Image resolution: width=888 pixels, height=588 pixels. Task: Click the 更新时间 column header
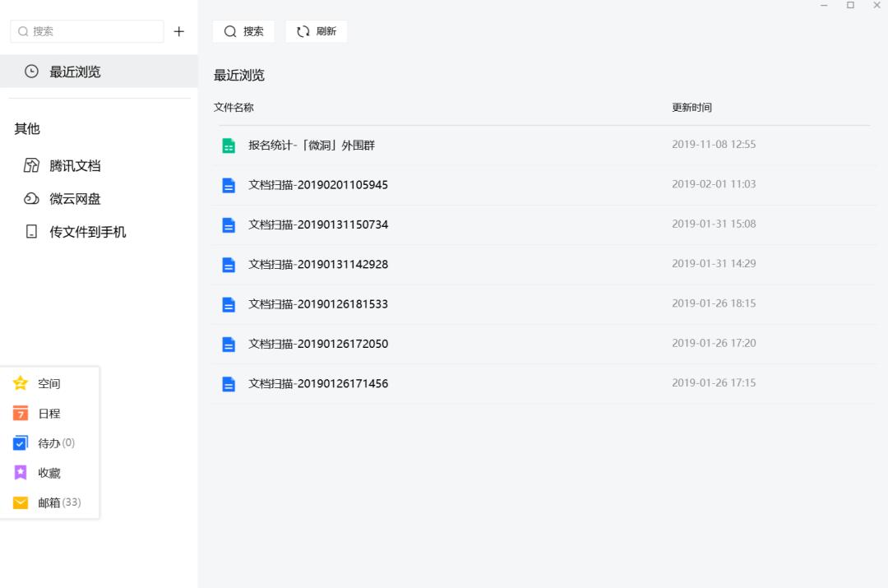click(691, 107)
